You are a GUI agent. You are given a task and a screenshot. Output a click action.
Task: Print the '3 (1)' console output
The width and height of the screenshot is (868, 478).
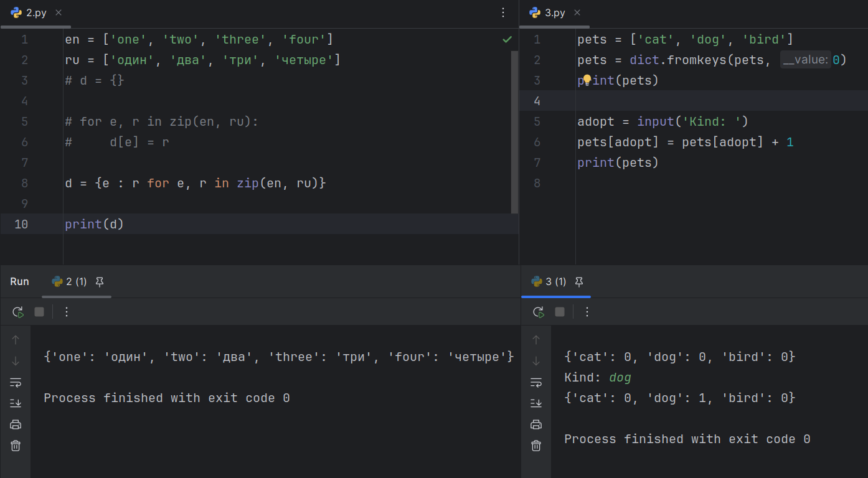pos(536,424)
